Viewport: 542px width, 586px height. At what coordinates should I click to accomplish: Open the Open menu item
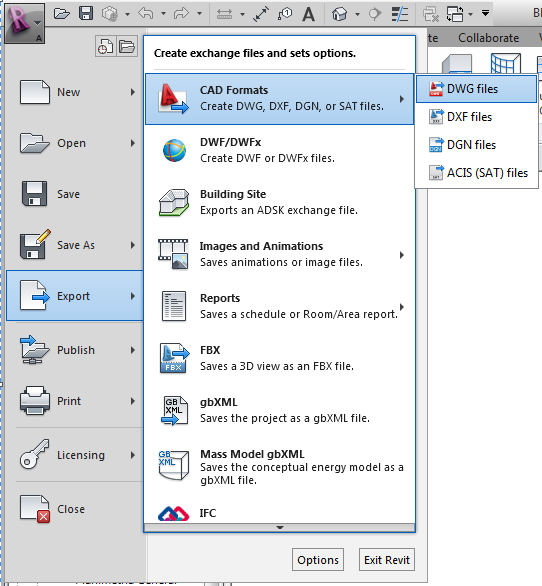pos(75,143)
